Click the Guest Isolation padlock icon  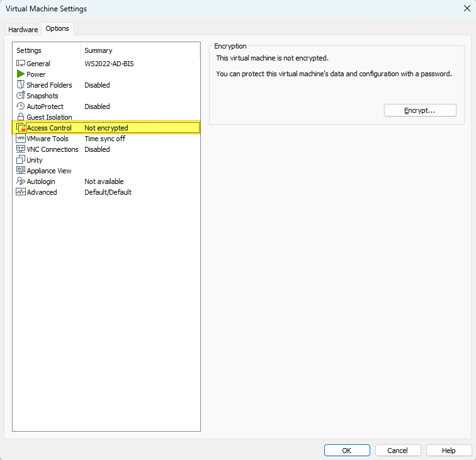coord(20,117)
